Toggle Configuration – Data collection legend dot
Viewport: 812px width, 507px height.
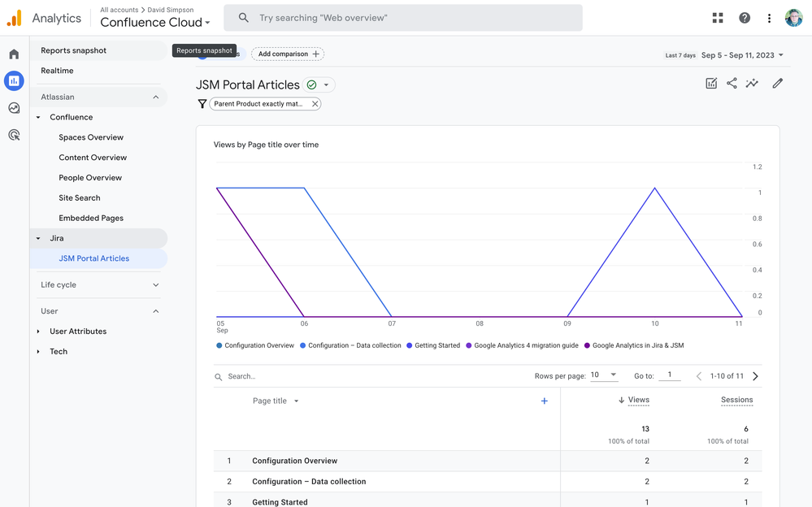(x=303, y=345)
